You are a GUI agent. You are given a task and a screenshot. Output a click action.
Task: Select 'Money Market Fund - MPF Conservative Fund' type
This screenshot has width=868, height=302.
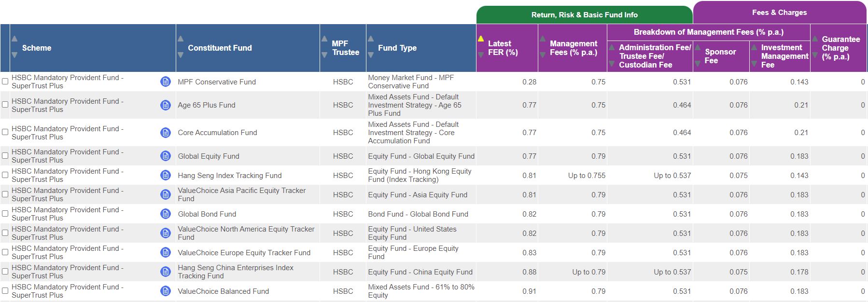click(411, 82)
